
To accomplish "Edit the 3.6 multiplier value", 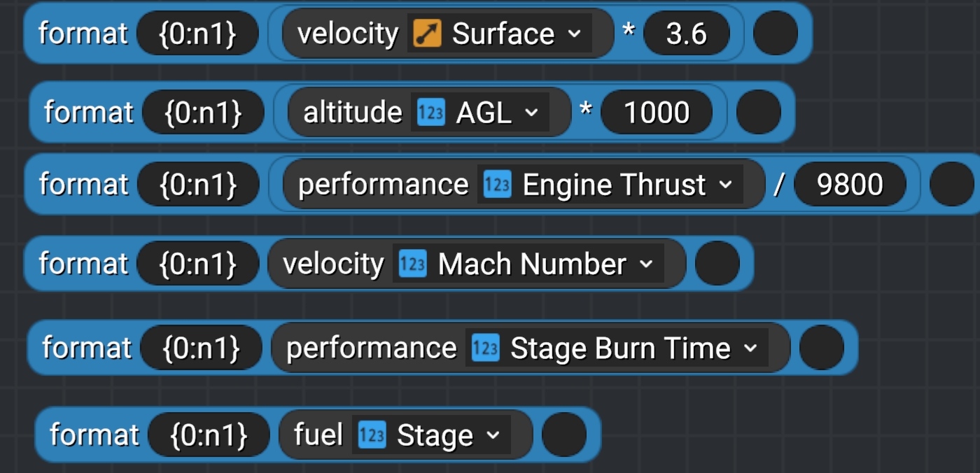I will 686,34.
